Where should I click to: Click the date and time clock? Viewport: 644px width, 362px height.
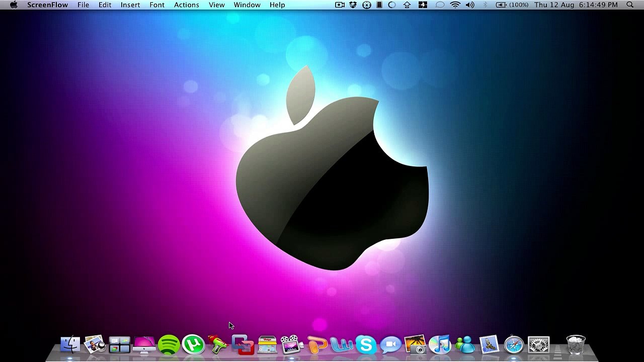(576, 5)
